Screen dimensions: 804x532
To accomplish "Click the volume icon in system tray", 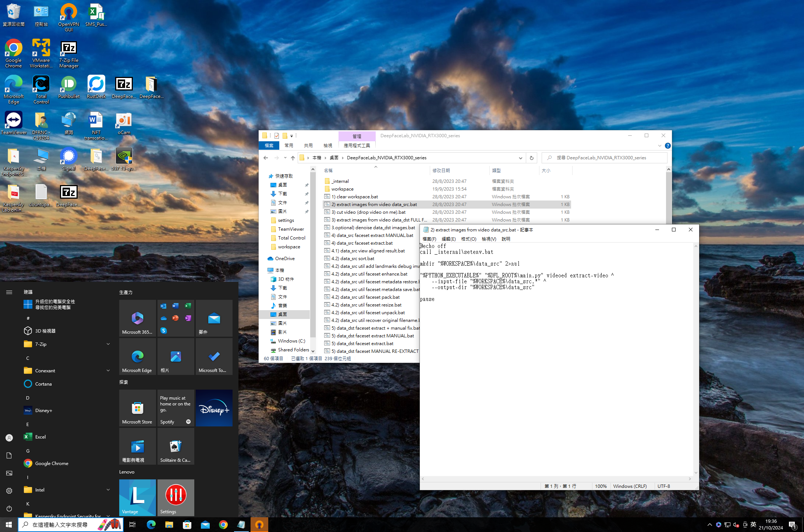I will [736, 525].
